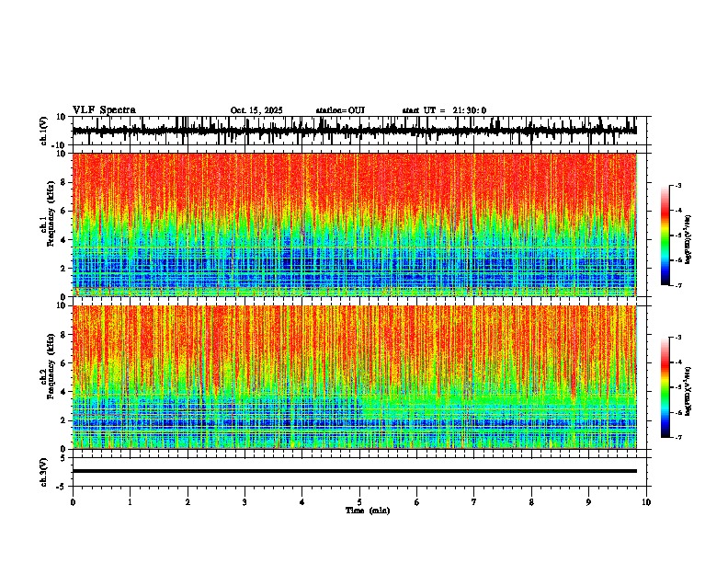This screenshot has height=563, width=728.
Task: Click the lower color bar's log(PSD) label
Action: tap(688, 391)
